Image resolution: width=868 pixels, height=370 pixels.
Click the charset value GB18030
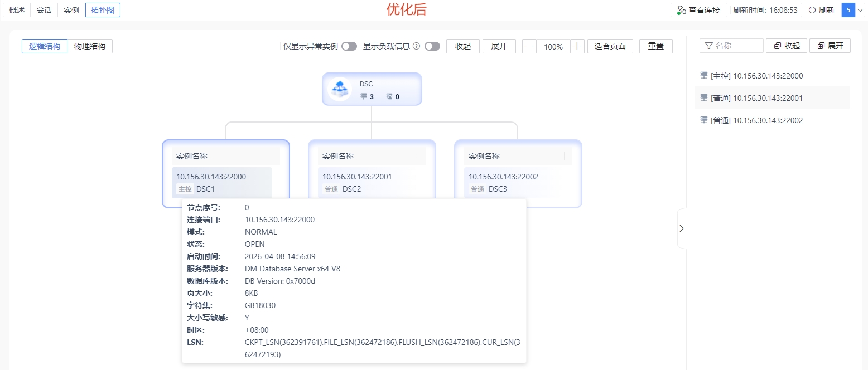tap(260, 305)
